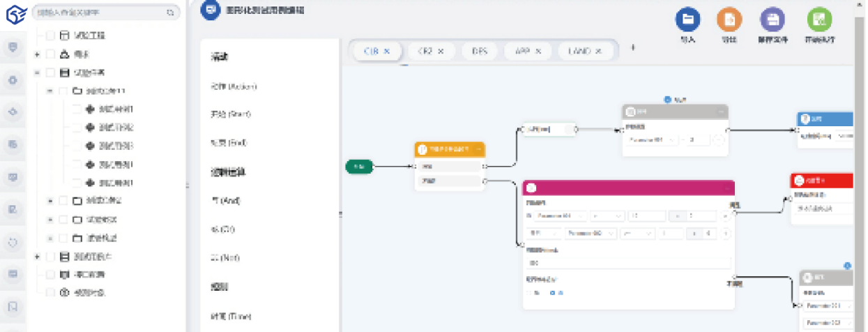Click the orange Export icon
The image size is (868, 332).
click(729, 20)
